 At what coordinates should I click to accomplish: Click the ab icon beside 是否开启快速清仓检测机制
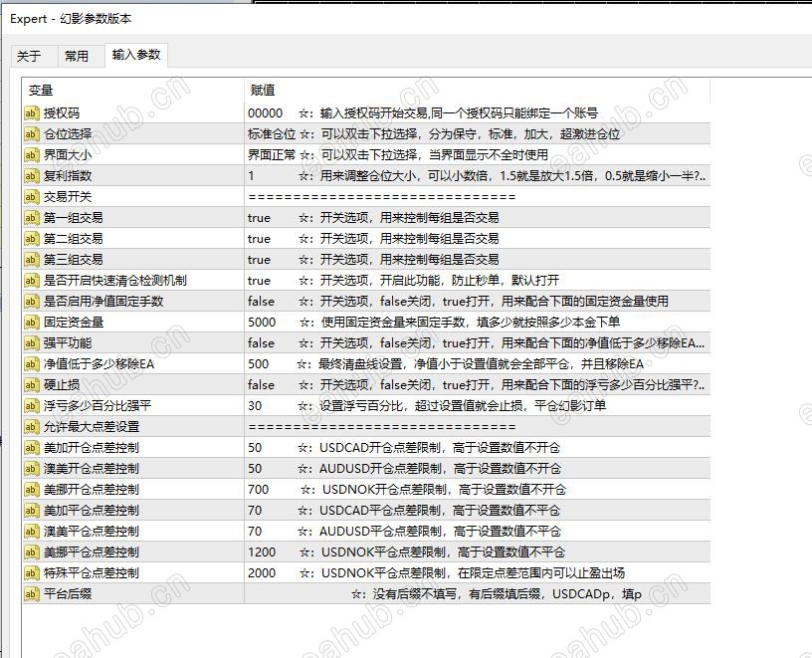pyautogui.click(x=31, y=281)
